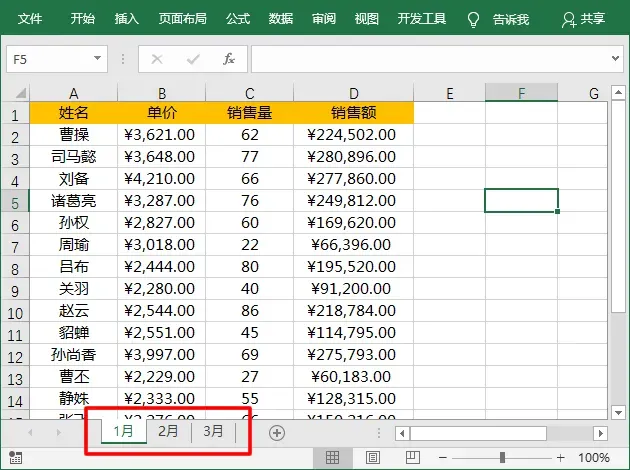Switch to Page Break Preview icon
The width and height of the screenshot is (630, 470).
413,458
